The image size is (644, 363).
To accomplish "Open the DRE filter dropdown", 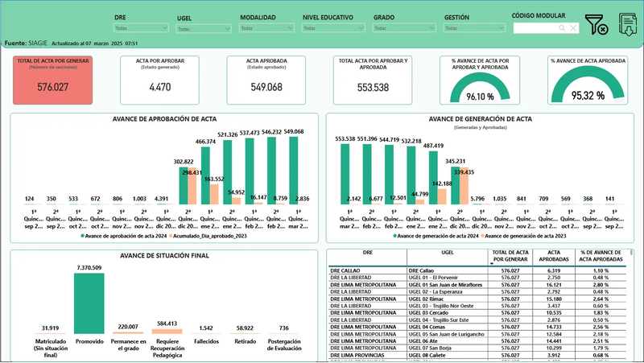I will click(141, 28).
